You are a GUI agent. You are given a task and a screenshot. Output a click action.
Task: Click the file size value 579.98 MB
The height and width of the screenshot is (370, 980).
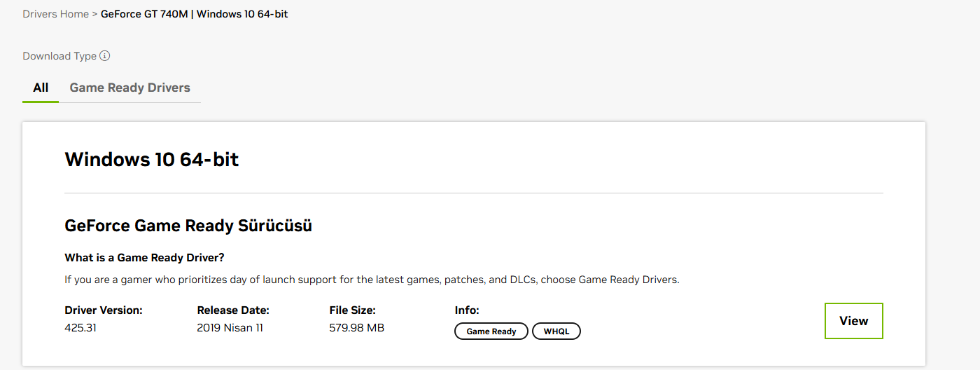[356, 328]
